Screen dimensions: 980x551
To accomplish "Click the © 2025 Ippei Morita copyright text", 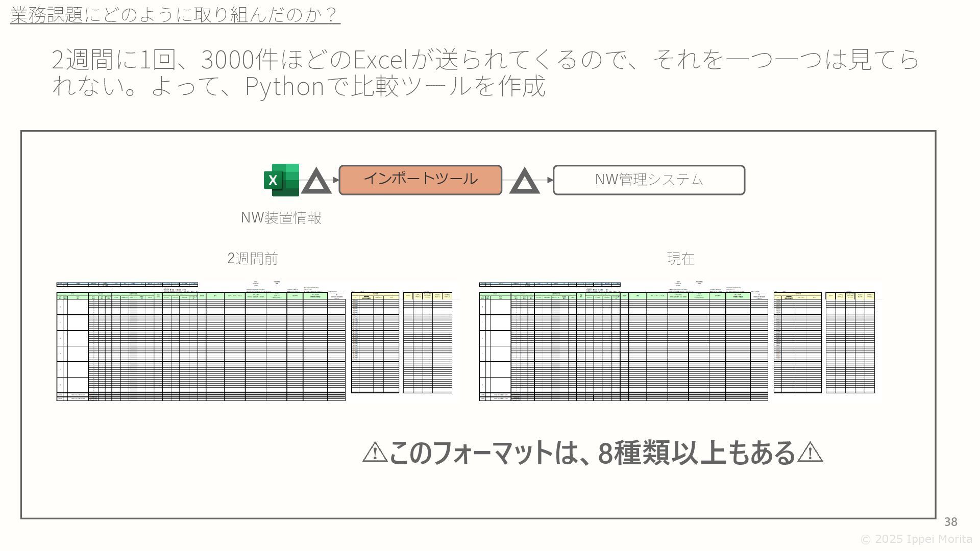I will pyautogui.click(x=916, y=539).
